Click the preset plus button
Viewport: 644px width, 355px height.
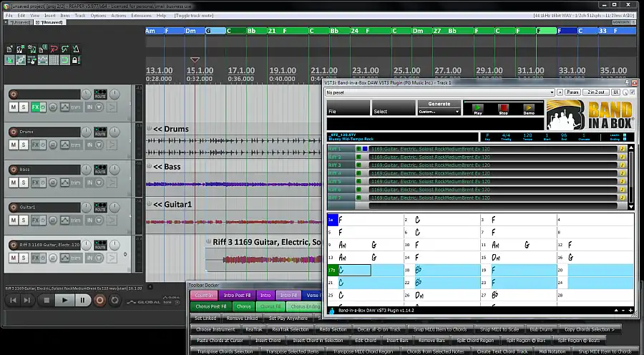click(x=560, y=92)
